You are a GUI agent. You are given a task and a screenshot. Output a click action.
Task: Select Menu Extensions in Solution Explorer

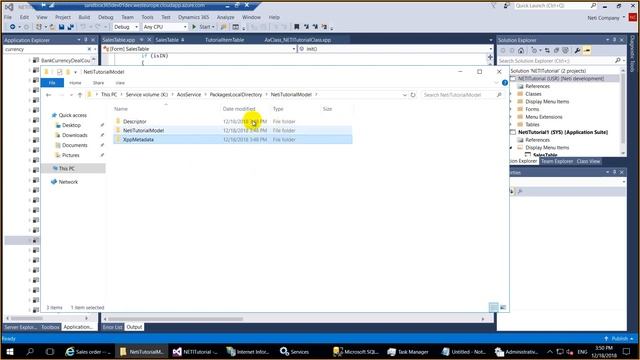pyautogui.click(x=544, y=117)
